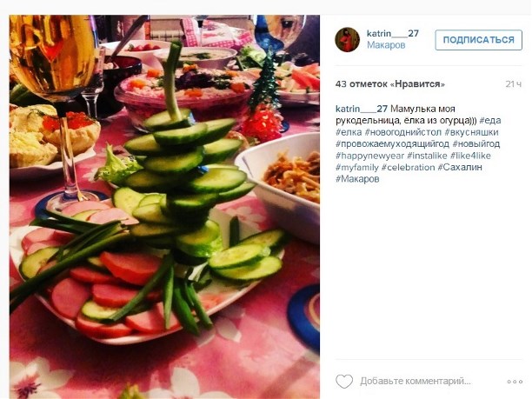Open the #еда hashtag
The image size is (532, 399).
click(x=490, y=121)
